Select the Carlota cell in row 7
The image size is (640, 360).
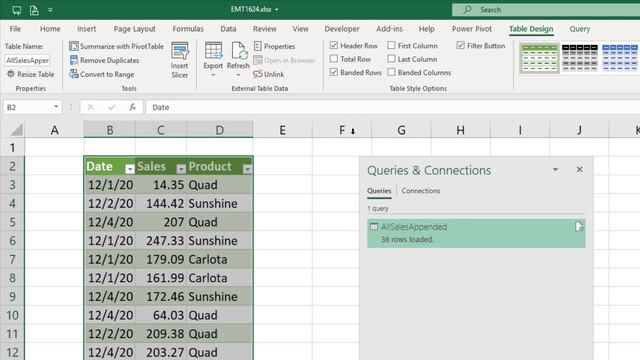pyautogui.click(x=220, y=259)
